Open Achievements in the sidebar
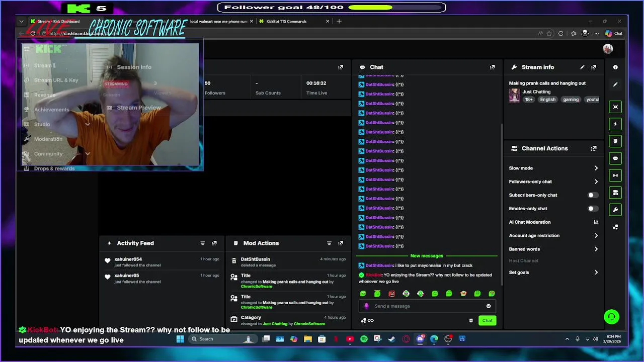 52,110
